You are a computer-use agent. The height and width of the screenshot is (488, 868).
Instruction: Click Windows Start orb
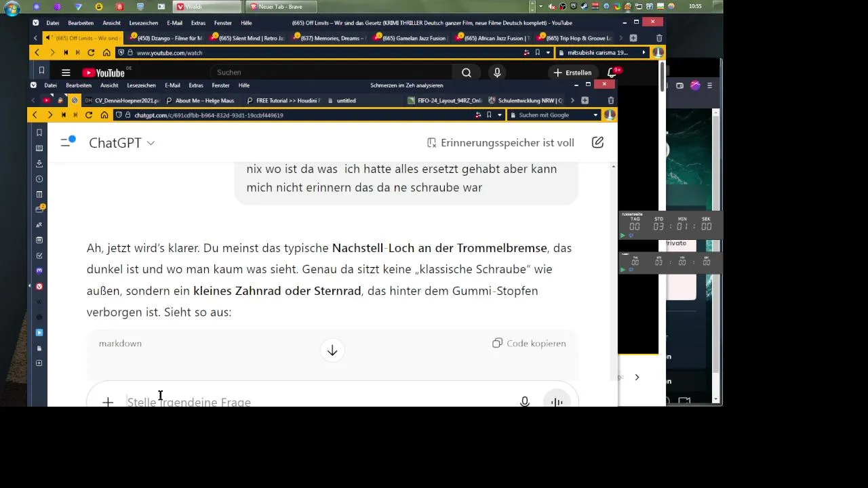point(12,9)
